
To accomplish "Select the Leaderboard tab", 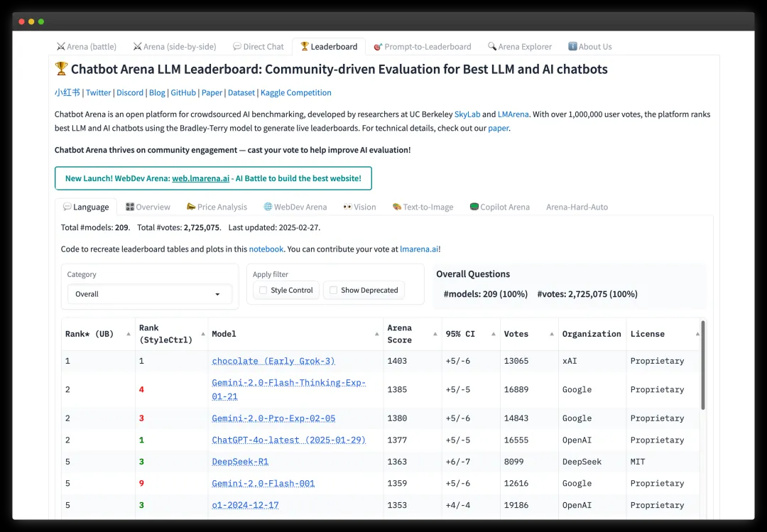I will click(x=329, y=46).
